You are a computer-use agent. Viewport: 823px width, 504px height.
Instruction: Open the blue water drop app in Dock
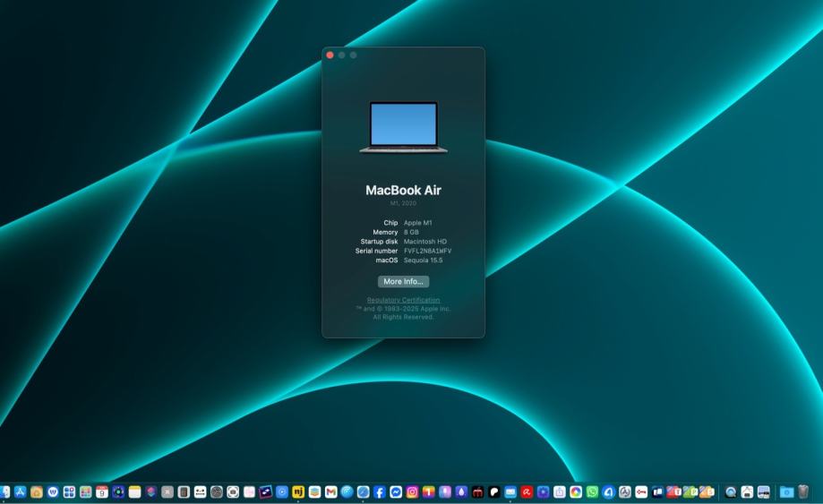click(x=461, y=492)
